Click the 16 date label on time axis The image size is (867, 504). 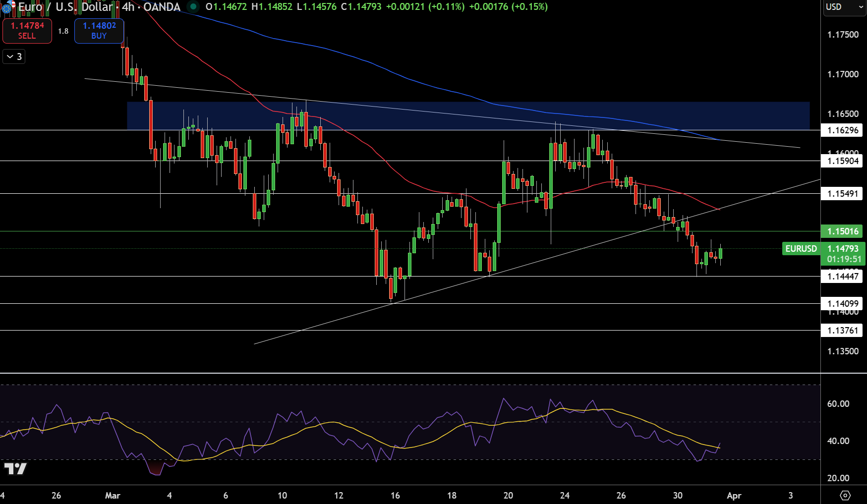pyautogui.click(x=395, y=496)
